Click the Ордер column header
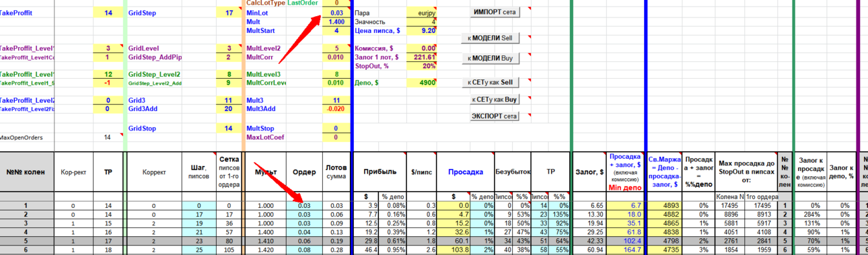868x255 pixels. [304, 172]
